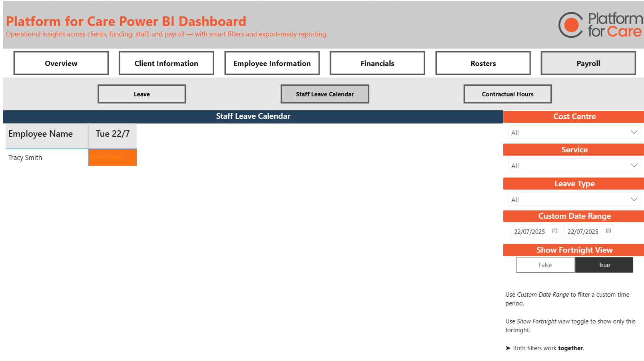Click the Service slicer header
Viewport: 644px width, 361px height.
tap(574, 150)
